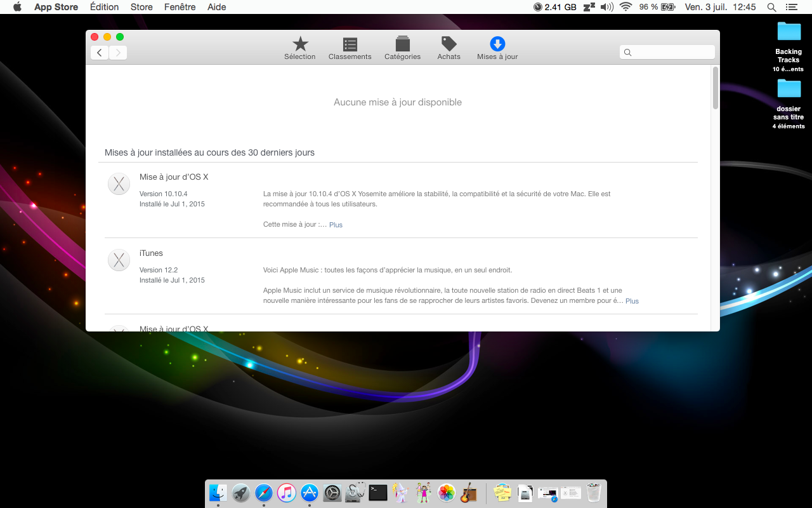Screen dimensions: 812x508
Task: Open the wizard app in Dock
Action: [401, 493]
